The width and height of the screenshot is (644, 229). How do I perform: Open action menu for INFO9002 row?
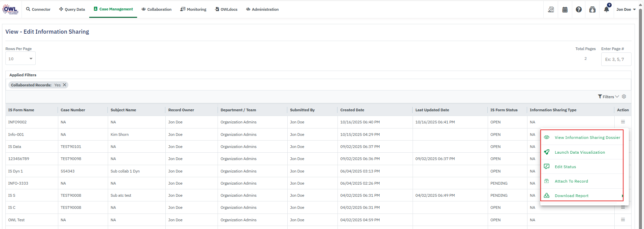(x=623, y=122)
